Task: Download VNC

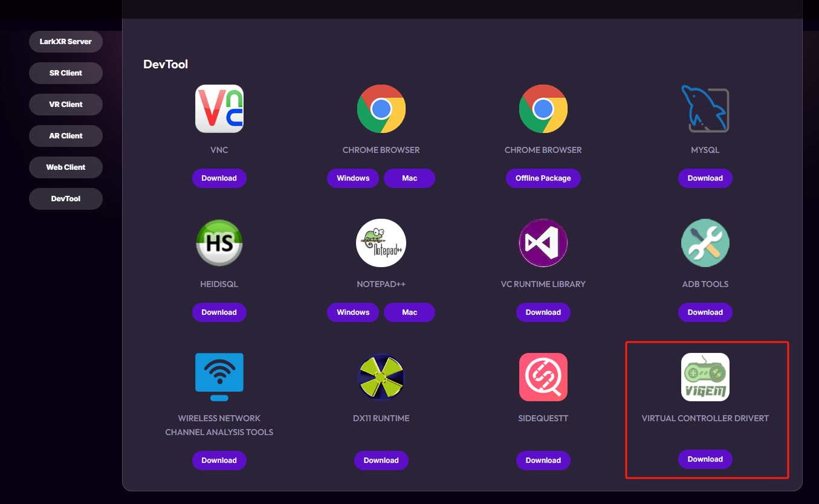Action: [x=219, y=178]
